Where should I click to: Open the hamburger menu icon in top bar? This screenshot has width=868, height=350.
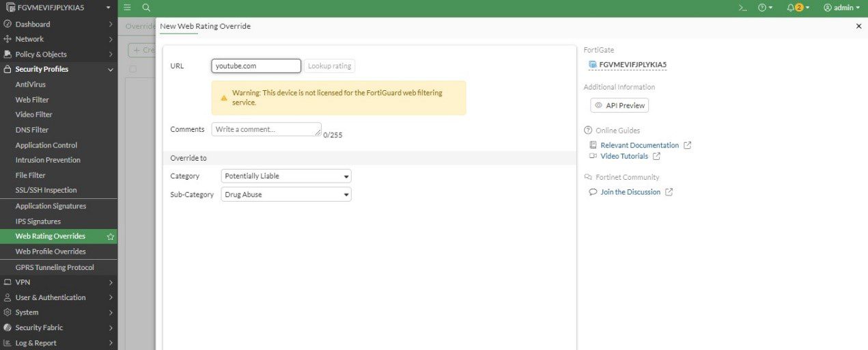(128, 8)
